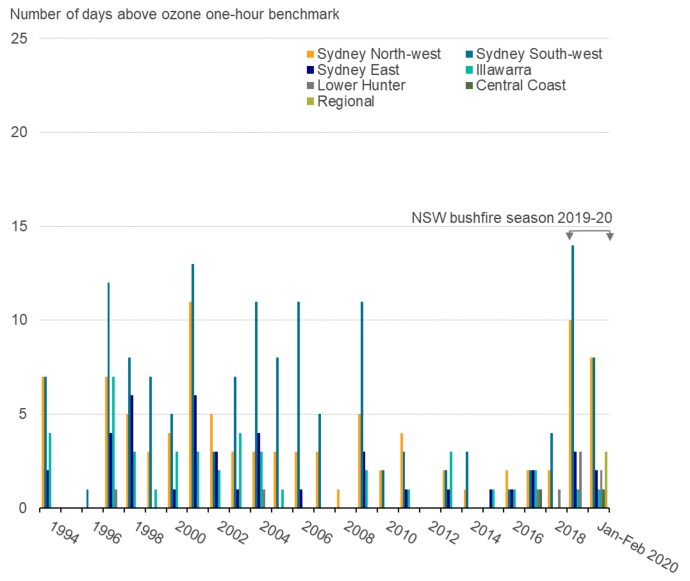Click the x-axis label 1998
This screenshot has width=690, height=581.
pyautogui.click(x=149, y=533)
